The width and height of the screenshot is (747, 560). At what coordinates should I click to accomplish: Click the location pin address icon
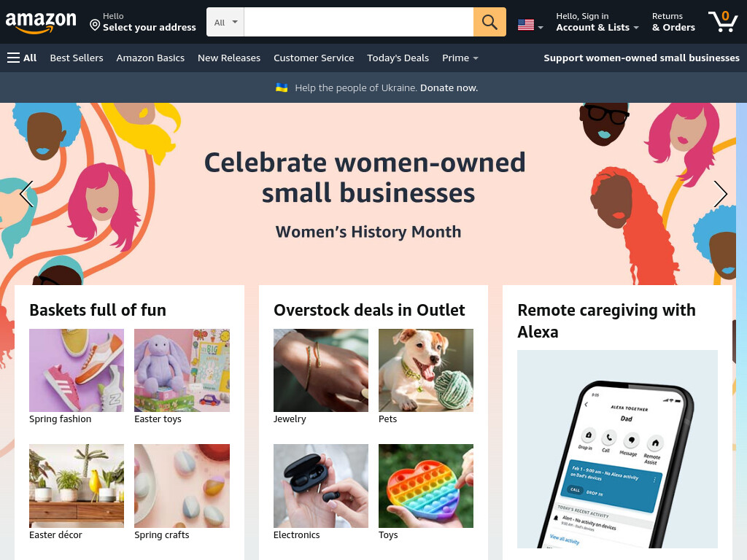click(95, 26)
